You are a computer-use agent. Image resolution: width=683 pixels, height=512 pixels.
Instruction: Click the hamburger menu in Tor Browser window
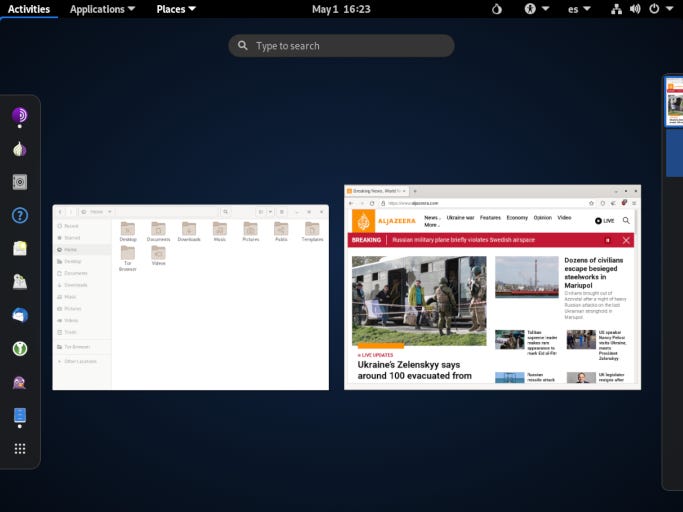634,203
